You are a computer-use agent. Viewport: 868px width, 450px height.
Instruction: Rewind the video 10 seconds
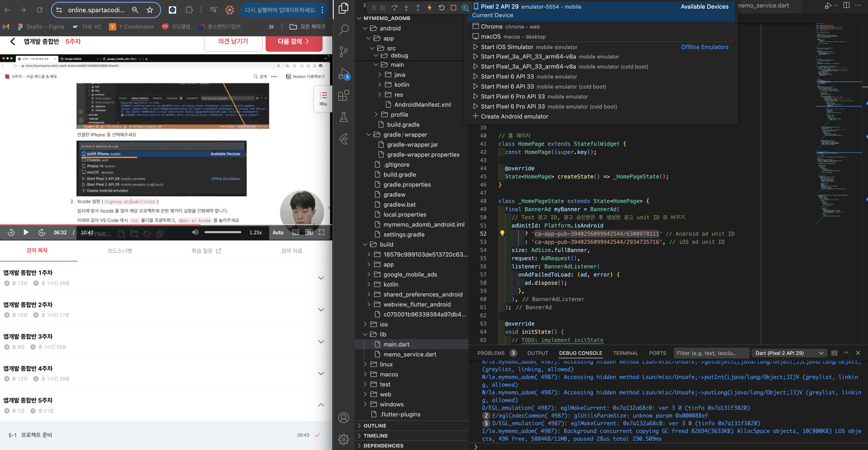tap(11, 232)
